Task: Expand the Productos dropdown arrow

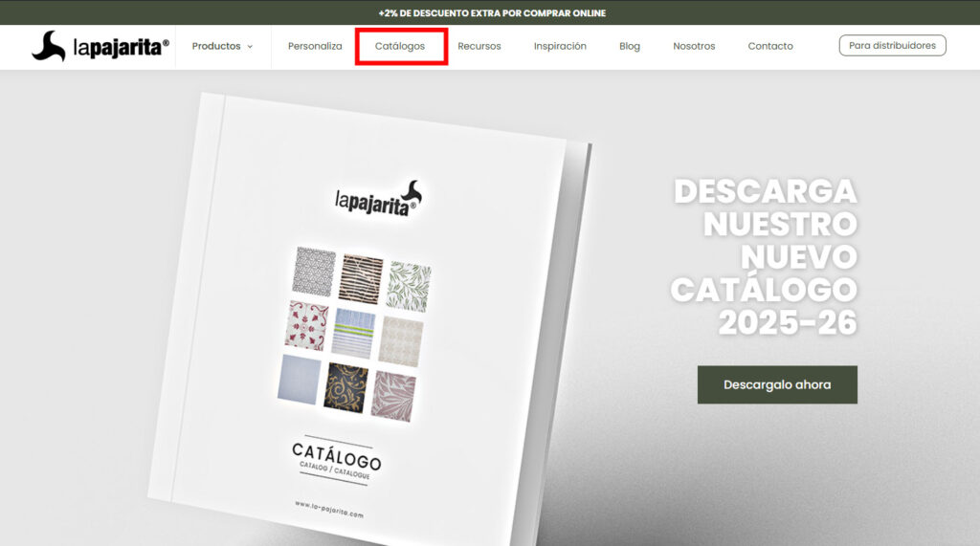Action: (x=250, y=46)
